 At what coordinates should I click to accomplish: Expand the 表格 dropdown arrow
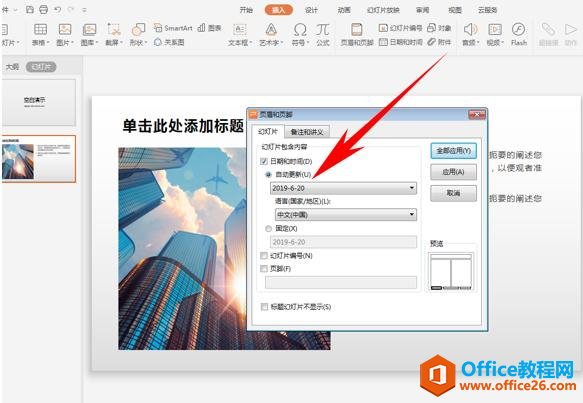click(x=48, y=43)
